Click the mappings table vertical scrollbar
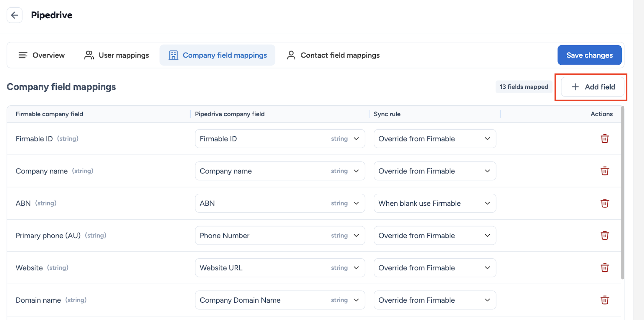This screenshot has width=644, height=320. coord(622,192)
